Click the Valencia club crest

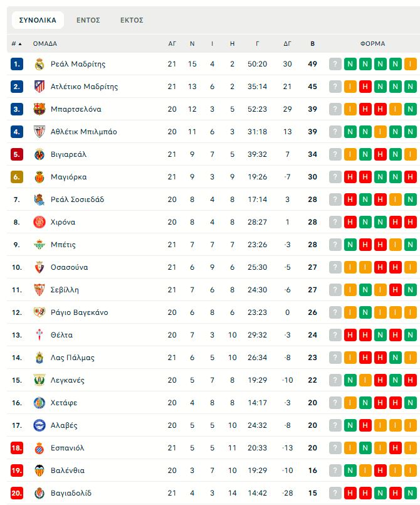coord(39,470)
